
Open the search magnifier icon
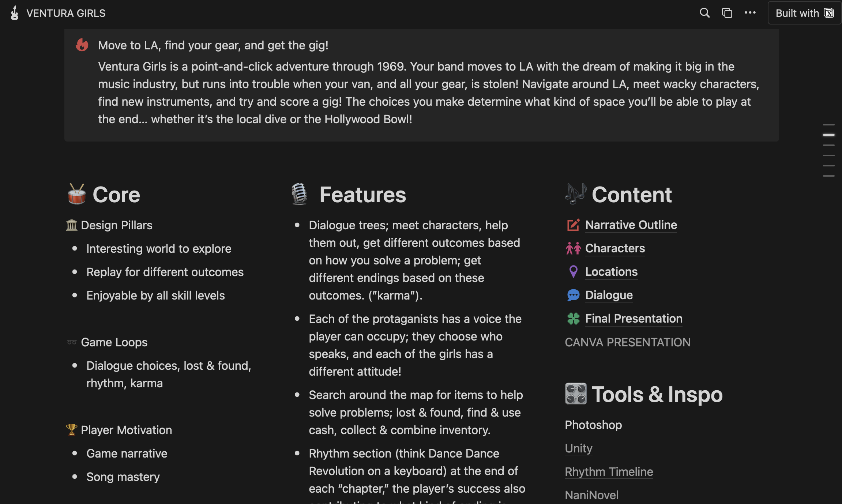pos(704,13)
